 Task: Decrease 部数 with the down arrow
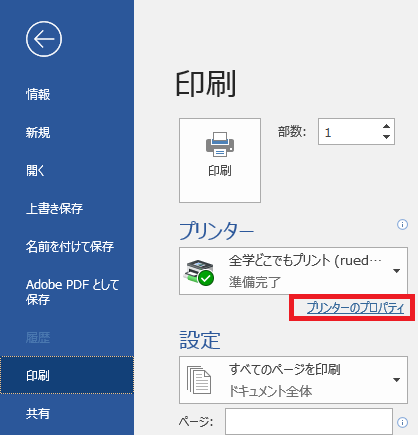(386, 137)
